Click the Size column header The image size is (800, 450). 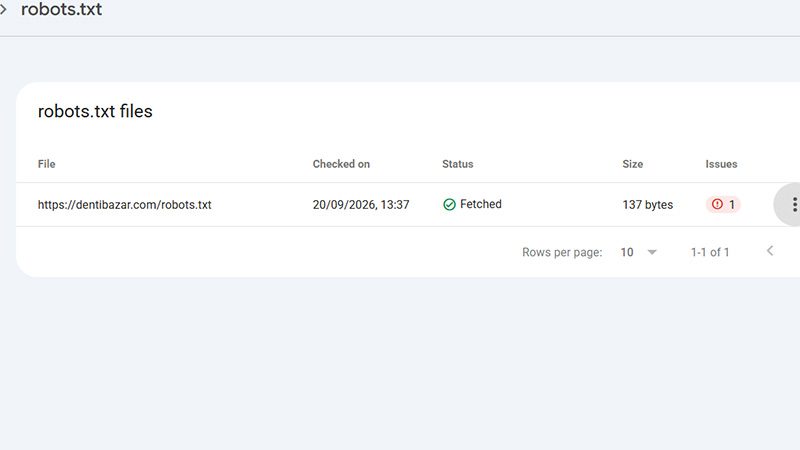[x=632, y=164]
